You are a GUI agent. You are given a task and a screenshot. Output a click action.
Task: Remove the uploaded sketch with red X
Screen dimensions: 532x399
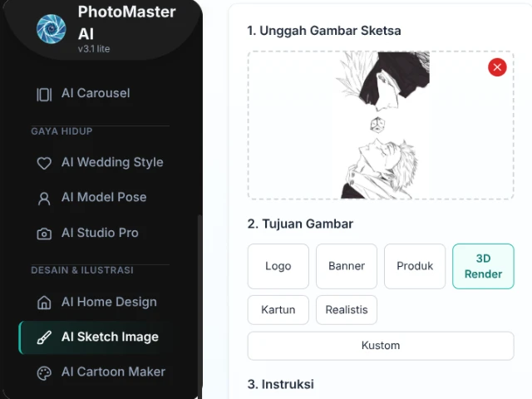pos(497,67)
